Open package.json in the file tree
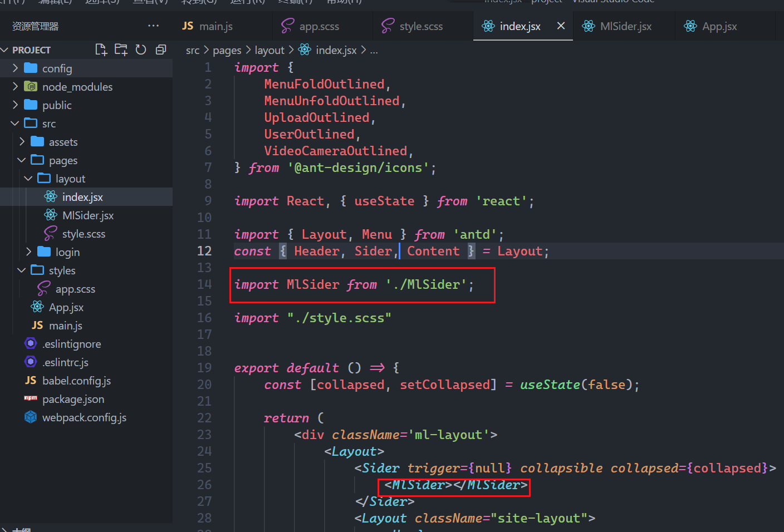The image size is (784, 532). [x=73, y=399]
